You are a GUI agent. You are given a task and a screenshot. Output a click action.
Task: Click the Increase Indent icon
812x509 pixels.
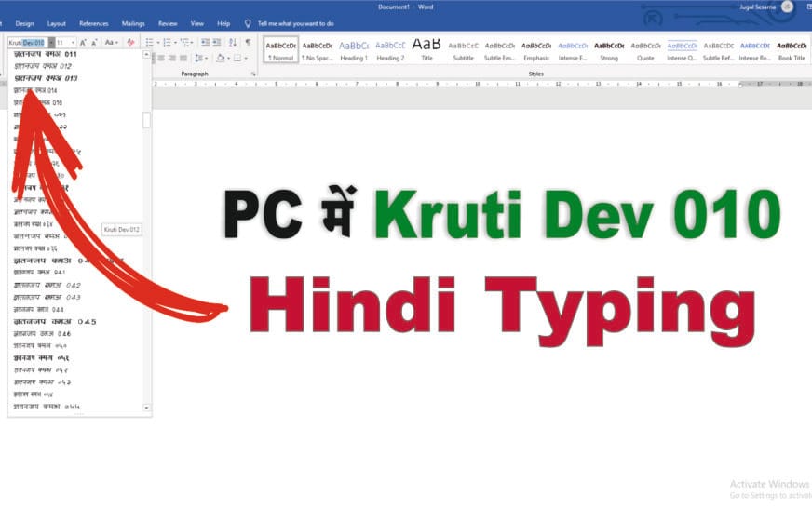point(217,43)
